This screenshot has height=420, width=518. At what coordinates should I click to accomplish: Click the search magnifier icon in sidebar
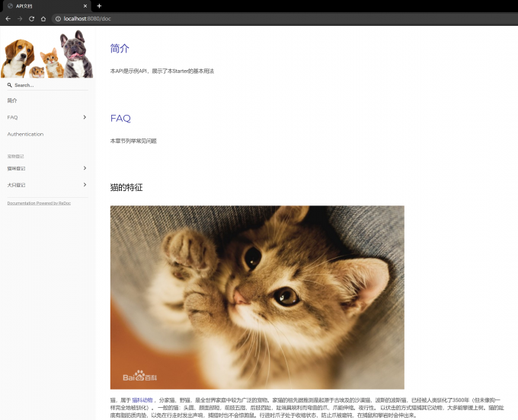tap(10, 85)
